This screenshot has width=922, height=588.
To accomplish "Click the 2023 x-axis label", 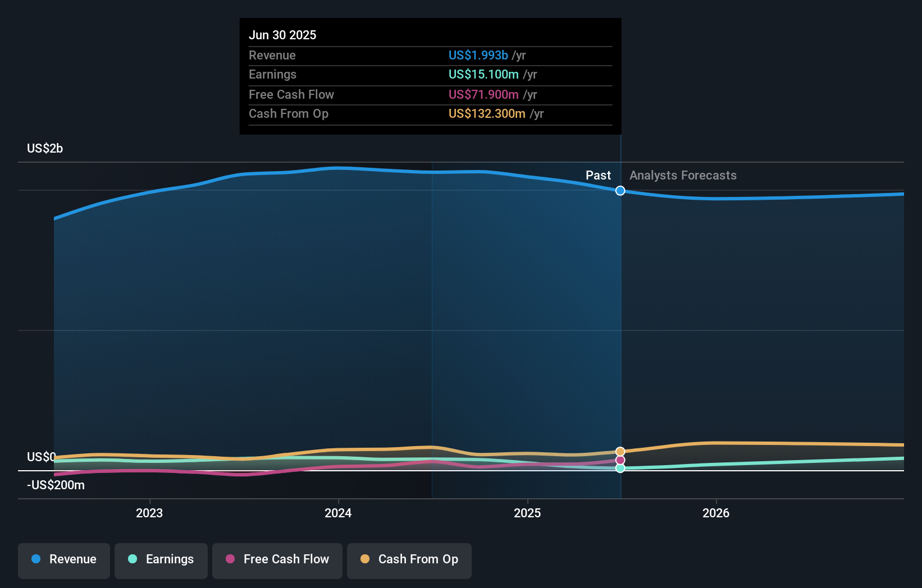I will [149, 513].
